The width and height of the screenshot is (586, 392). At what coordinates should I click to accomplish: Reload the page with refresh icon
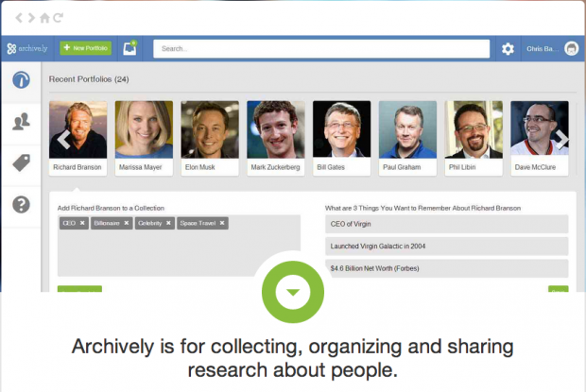coord(58,18)
